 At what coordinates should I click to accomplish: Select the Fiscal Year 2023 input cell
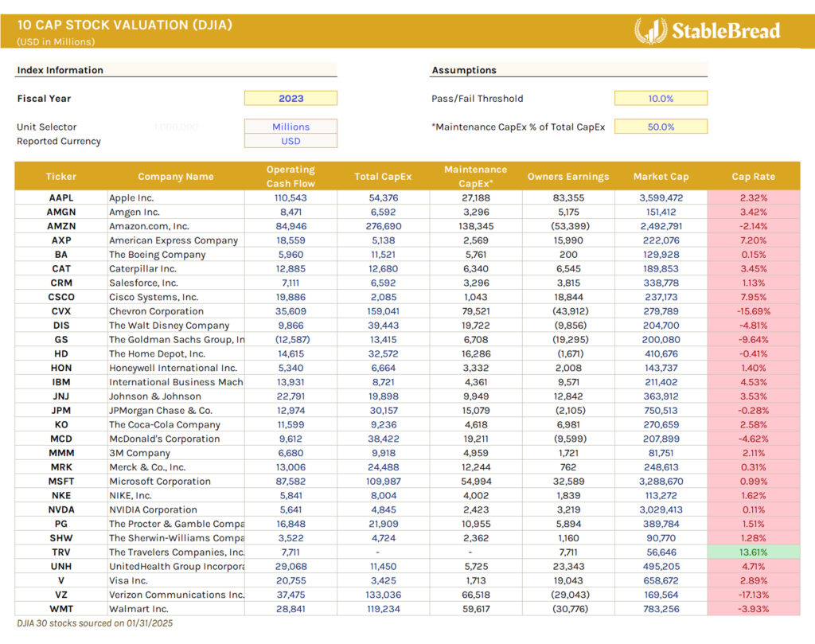[x=291, y=98]
